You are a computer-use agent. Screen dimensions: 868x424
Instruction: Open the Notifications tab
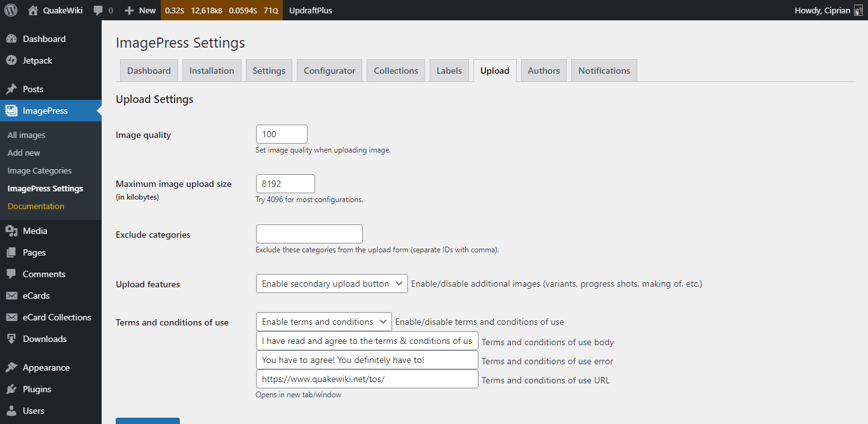coord(604,71)
